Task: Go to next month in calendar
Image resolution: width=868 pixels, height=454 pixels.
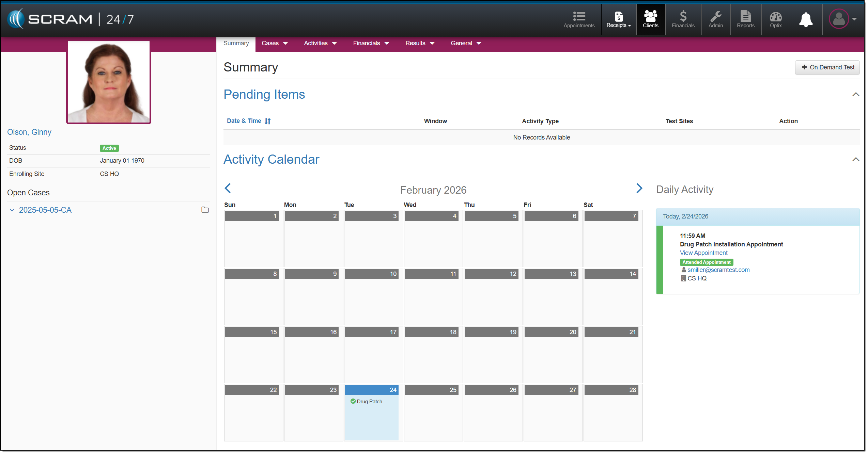Action: [x=639, y=189]
